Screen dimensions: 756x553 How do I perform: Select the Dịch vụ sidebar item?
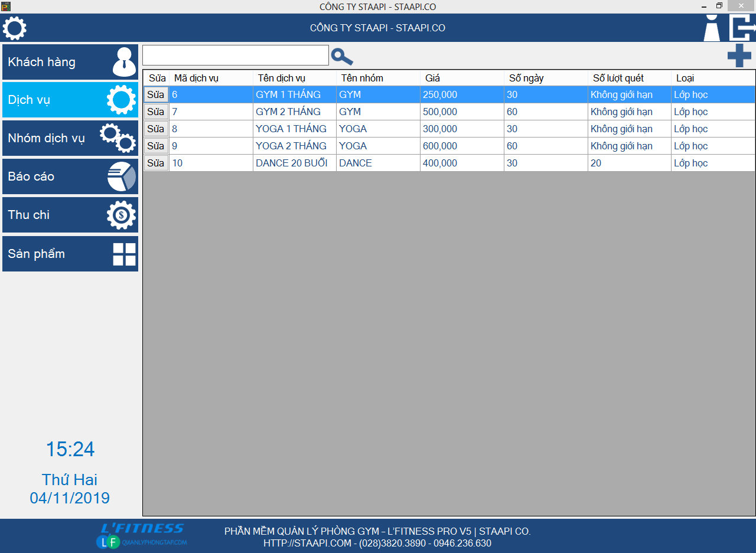tap(70, 100)
